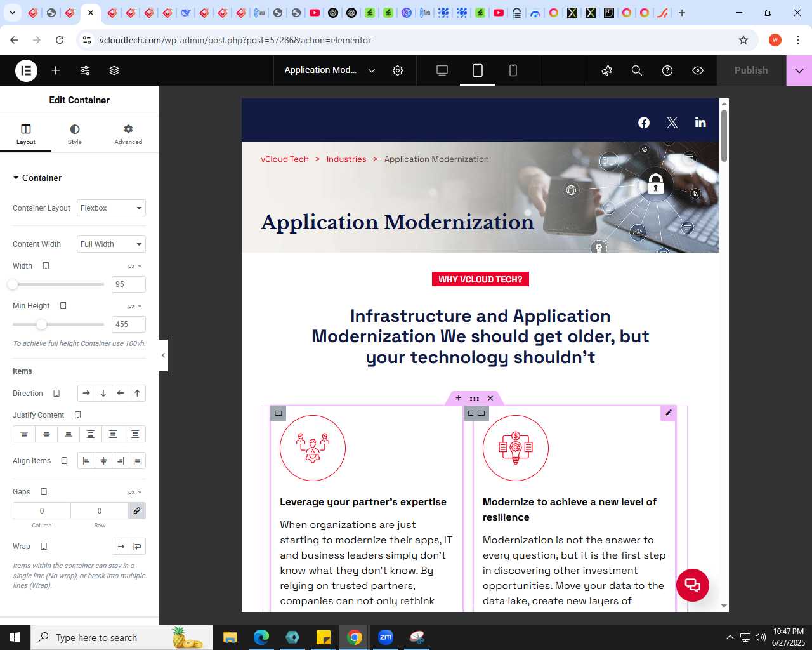Image resolution: width=812 pixels, height=650 pixels.
Task: Click the WHY VCLOUD TECH? button
Action: coord(480,279)
